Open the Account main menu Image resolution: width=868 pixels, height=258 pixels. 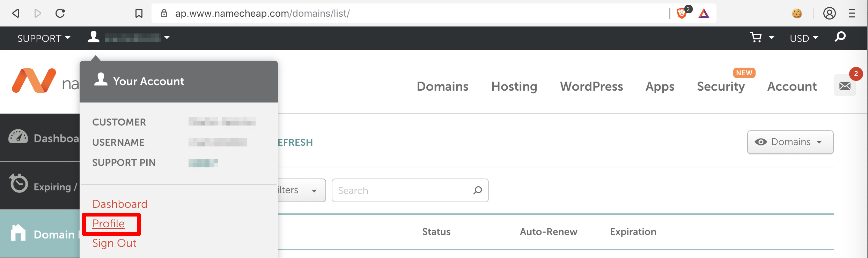792,86
